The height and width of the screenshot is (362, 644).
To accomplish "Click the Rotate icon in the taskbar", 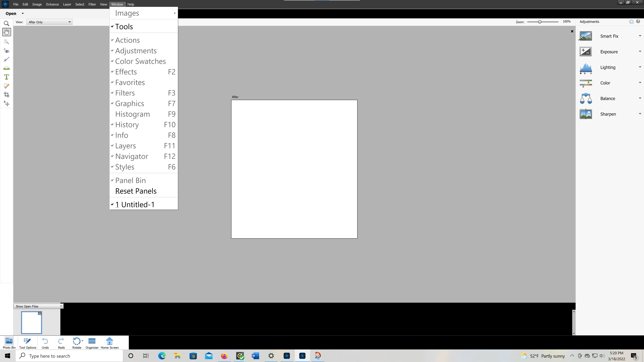I will coord(76,343).
